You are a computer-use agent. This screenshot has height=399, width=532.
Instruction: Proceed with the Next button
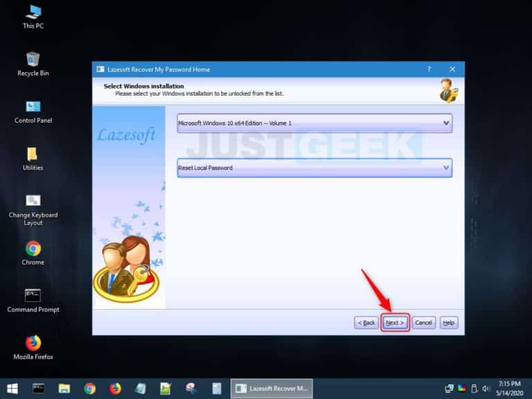point(395,323)
